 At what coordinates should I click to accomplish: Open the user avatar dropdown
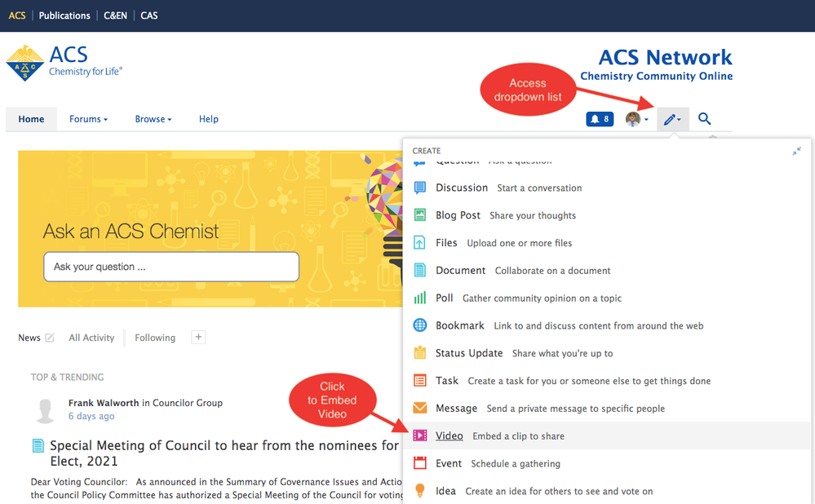[637, 119]
